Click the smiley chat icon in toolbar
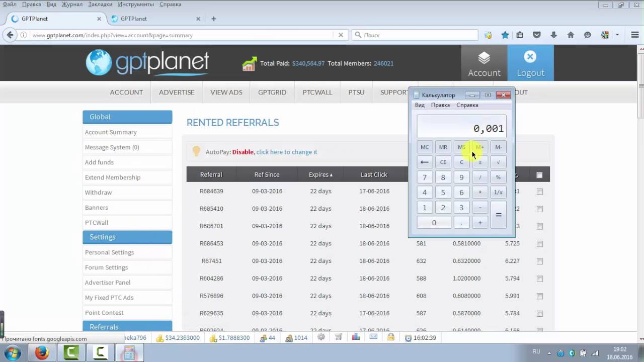 (587, 35)
